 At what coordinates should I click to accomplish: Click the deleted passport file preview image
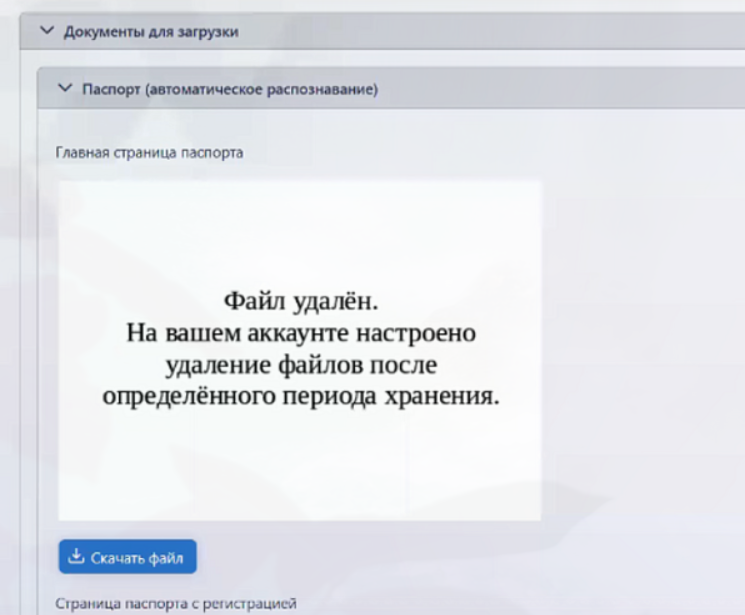click(x=300, y=351)
